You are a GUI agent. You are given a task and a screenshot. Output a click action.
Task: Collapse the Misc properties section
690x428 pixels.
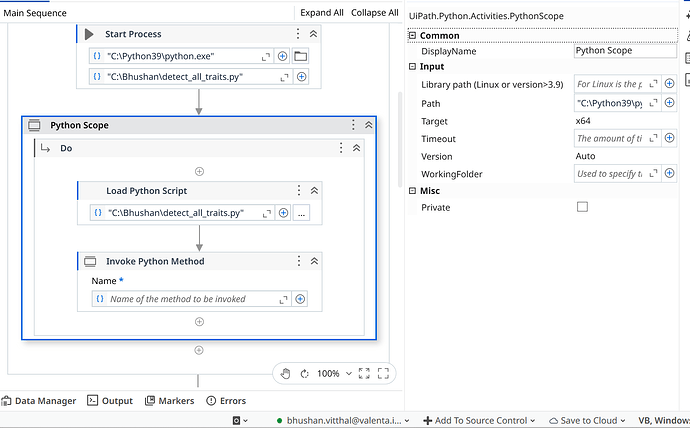412,191
